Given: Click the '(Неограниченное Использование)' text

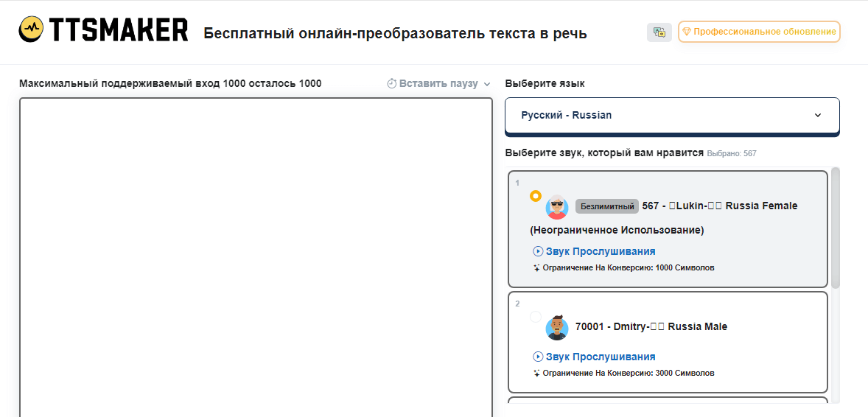Looking at the screenshot, I should pyautogui.click(x=617, y=231).
